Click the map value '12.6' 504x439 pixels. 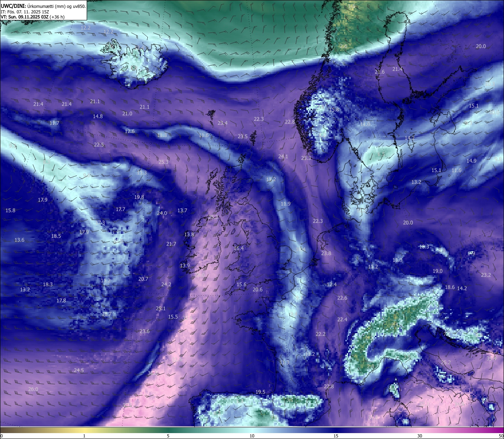click(x=130, y=131)
